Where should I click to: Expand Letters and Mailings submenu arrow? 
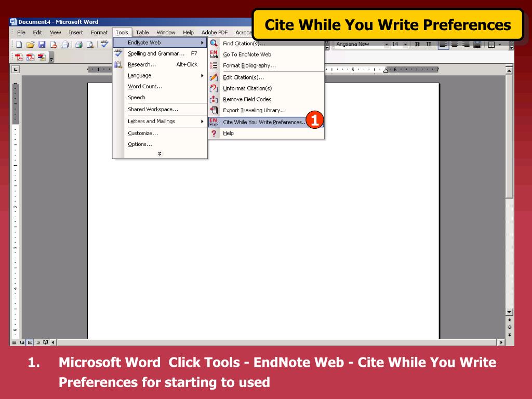[x=202, y=122]
